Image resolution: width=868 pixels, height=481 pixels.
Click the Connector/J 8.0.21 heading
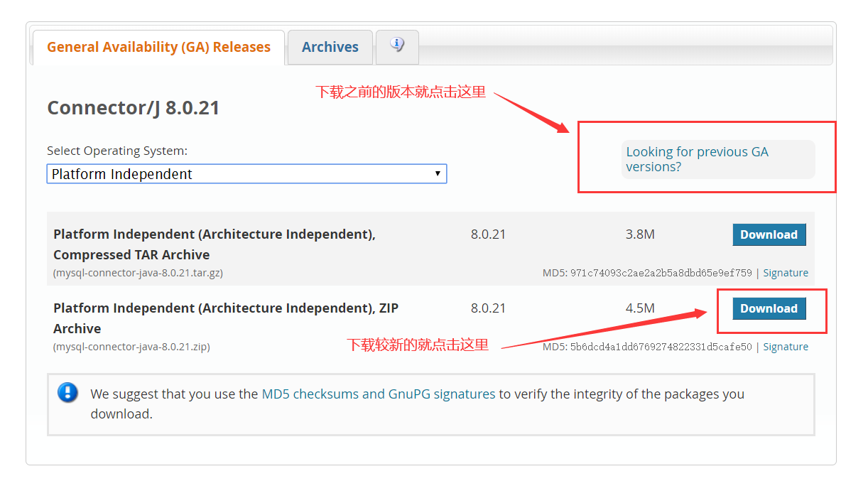(x=134, y=107)
